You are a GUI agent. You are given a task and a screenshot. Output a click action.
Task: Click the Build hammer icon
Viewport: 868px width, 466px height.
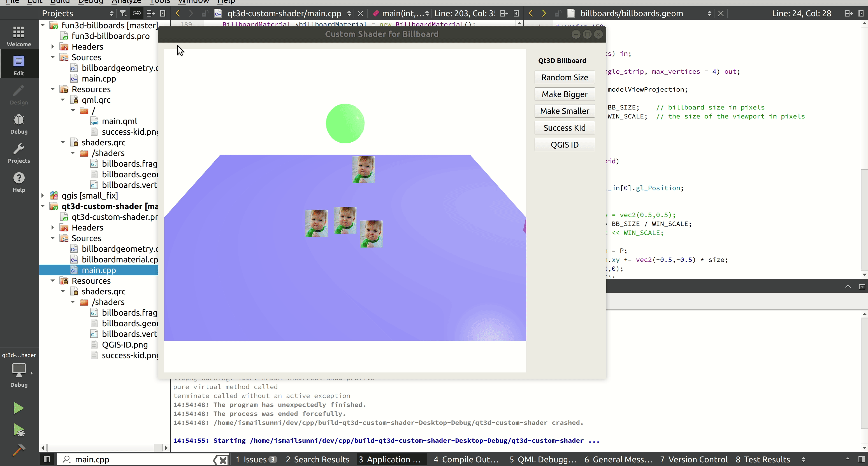tap(19, 450)
